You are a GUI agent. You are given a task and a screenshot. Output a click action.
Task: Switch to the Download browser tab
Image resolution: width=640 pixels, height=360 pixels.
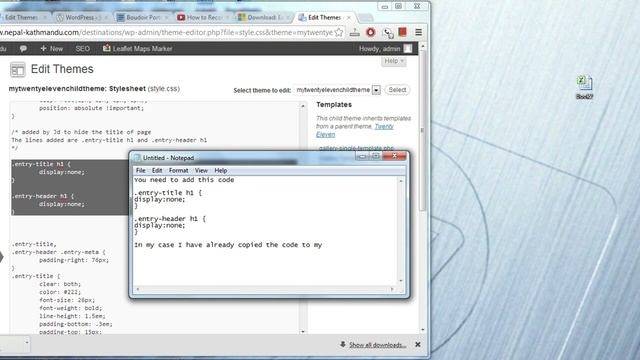click(x=263, y=18)
